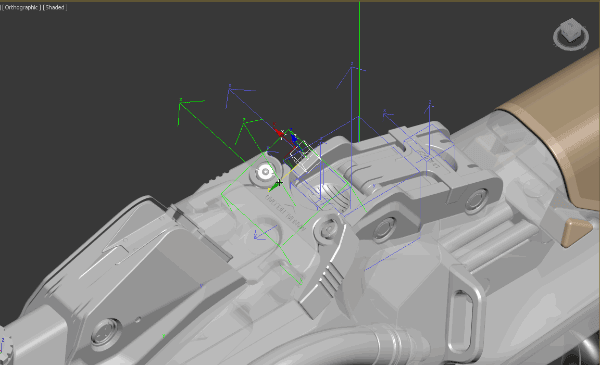
Task: Open the Orthographic viewport label menu
Action: [21, 7]
